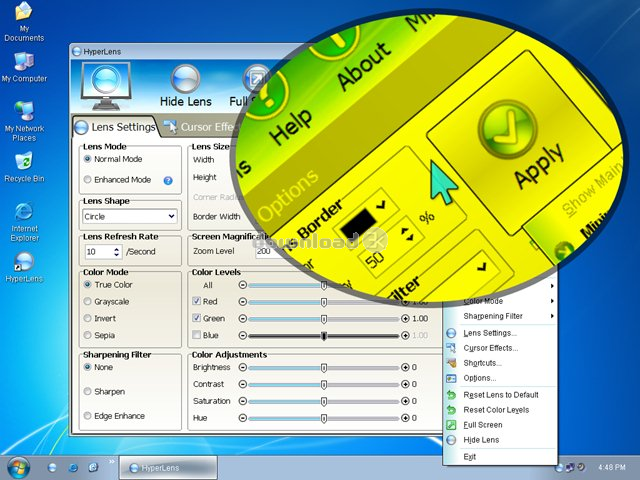Viewport: 640px width, 480px height.
Task: Select Invert color mode
Action: pyautogui.click(x=87, y=318)
